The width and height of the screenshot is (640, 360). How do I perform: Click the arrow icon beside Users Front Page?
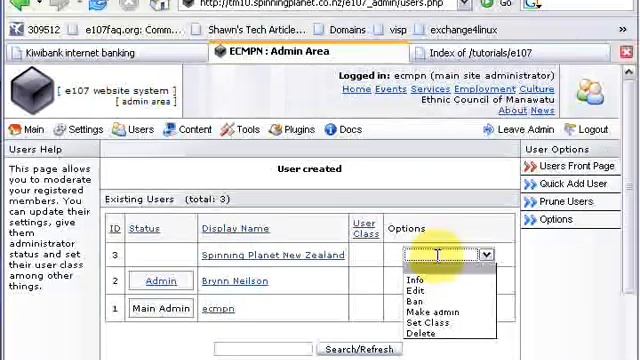[x=530, y=166]
